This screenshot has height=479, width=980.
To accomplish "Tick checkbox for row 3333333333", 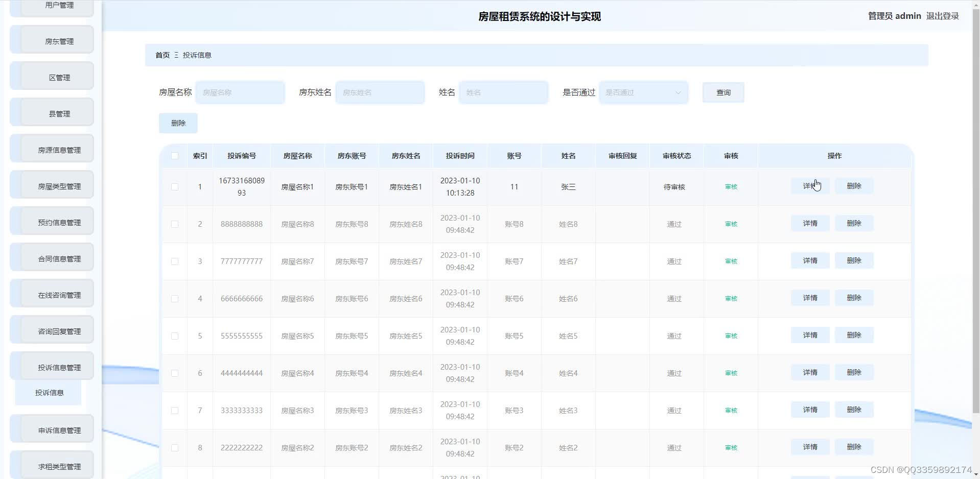I will (x=175, y=411).
